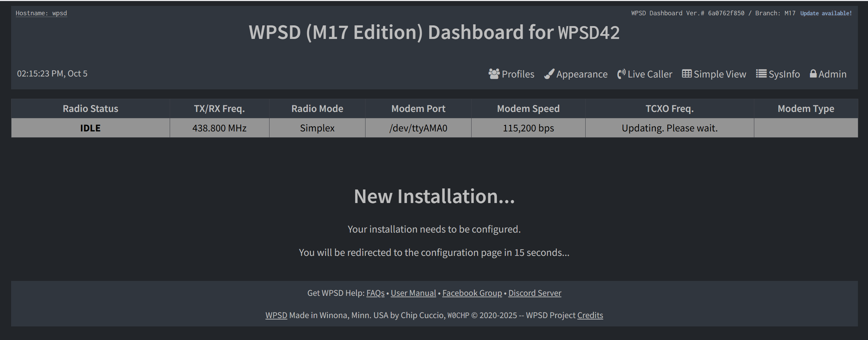Image resolution: width=868 pixels, height=340 pixels.
Task: Click the Update available link
Action: 826,13
